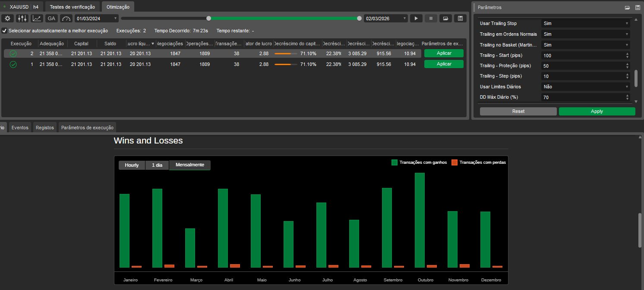Open the 'Usar Trailing Stop' dropdown
This screenshot has height=290, width=644.
(585, 23)
